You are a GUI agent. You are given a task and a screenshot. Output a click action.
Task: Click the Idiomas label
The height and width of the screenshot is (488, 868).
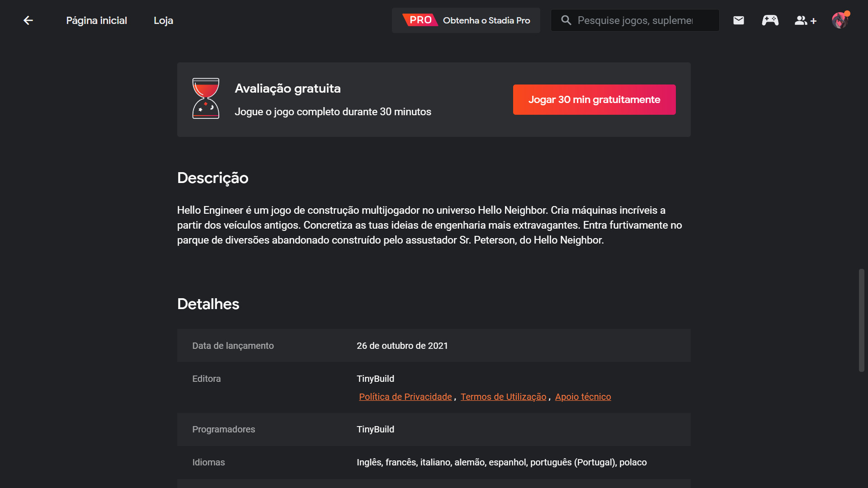208,462
